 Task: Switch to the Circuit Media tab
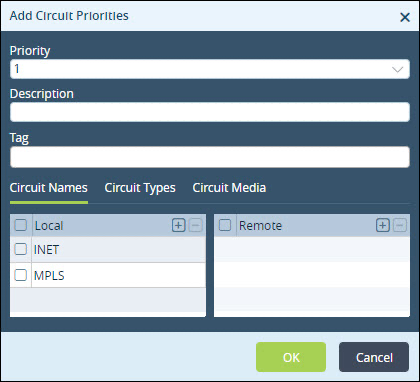click(229, 188)
